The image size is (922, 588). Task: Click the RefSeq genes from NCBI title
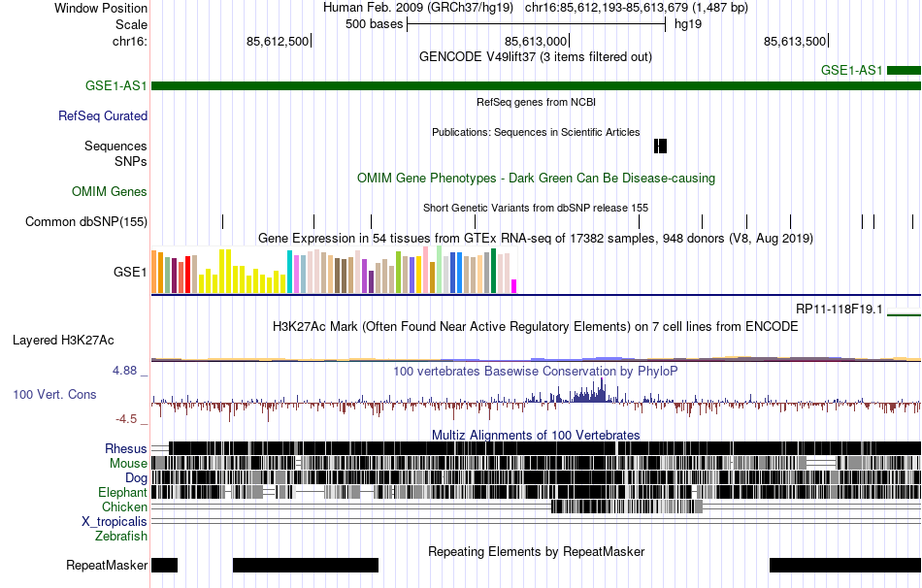[x=536, y=102]
